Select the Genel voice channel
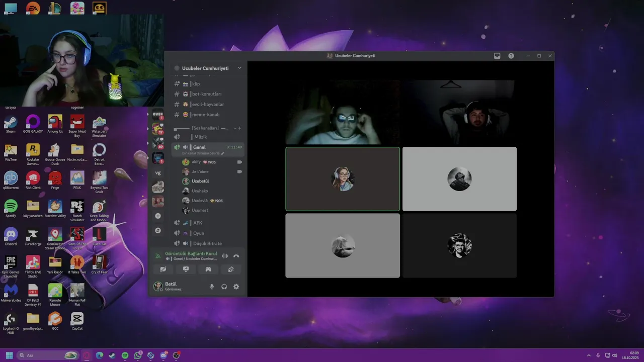Image resolution: width=644 pixels, height=362 pixels. click(199, 147)
